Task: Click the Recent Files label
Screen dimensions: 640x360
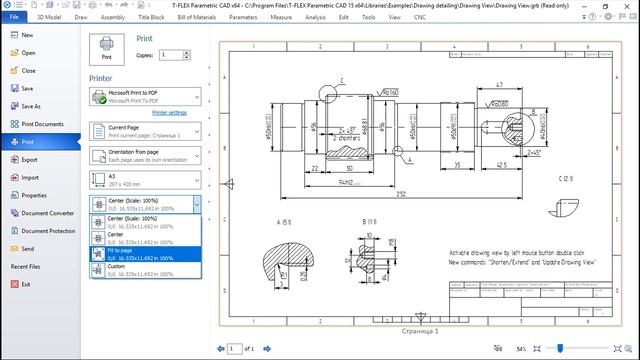Action: click(25, 267)
